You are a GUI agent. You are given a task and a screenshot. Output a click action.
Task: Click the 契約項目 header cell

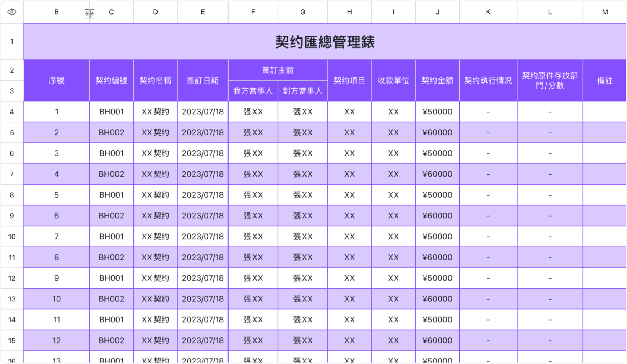tap(349, 80)
